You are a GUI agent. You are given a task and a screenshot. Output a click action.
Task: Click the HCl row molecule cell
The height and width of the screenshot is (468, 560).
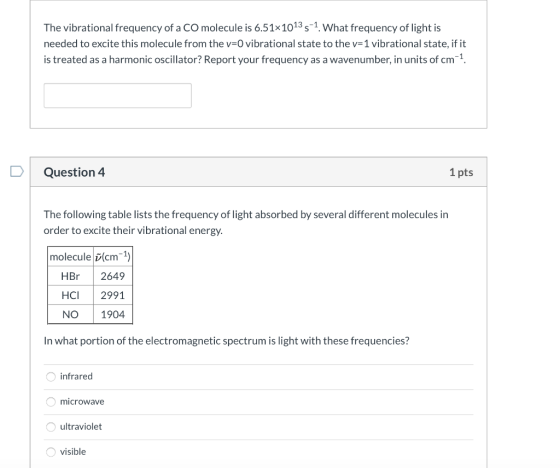pos(70,295)
